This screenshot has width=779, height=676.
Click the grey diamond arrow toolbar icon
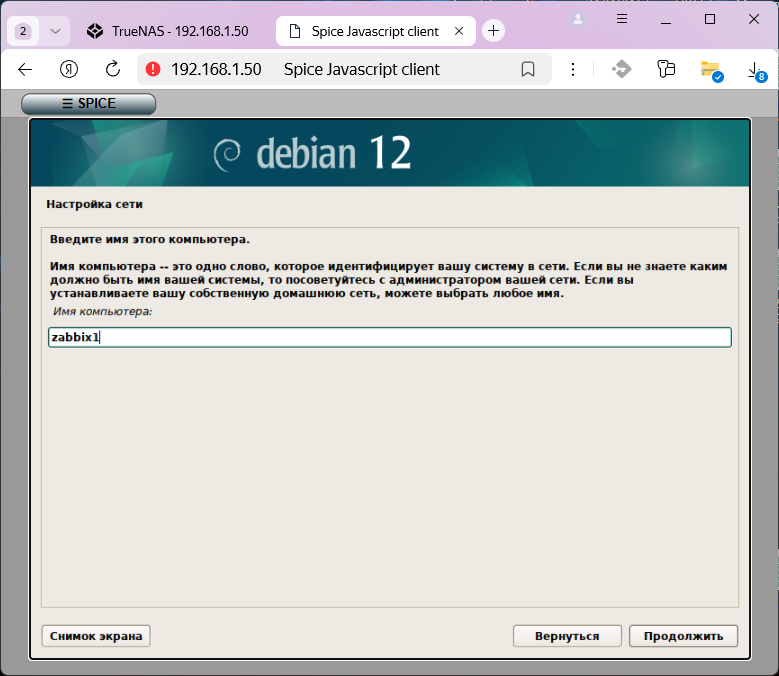tap(622, 69)
